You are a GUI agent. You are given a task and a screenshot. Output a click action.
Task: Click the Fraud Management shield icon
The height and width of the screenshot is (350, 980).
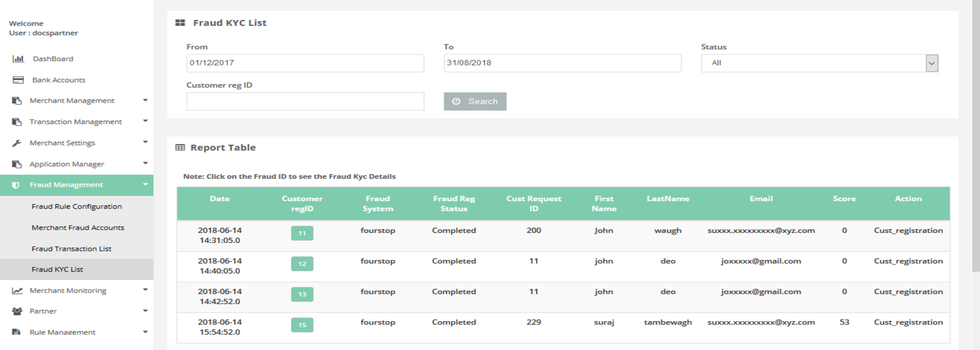pyautogui.click(x=16, y=185)
